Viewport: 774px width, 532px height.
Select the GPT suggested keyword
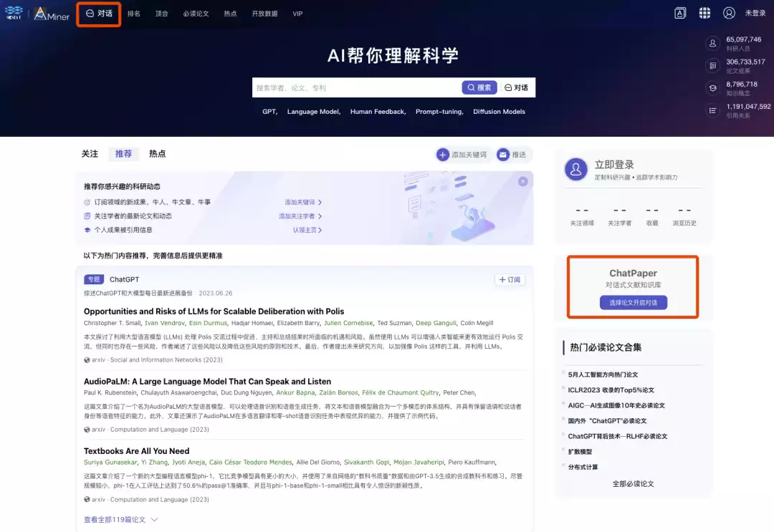[x=269, y=112]
